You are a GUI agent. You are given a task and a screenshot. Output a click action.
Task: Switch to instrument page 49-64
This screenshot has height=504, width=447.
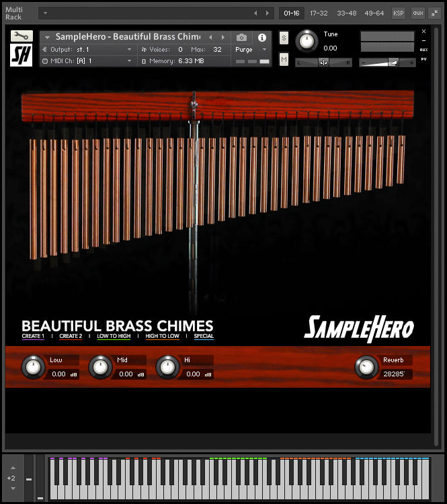coord(374,13)
